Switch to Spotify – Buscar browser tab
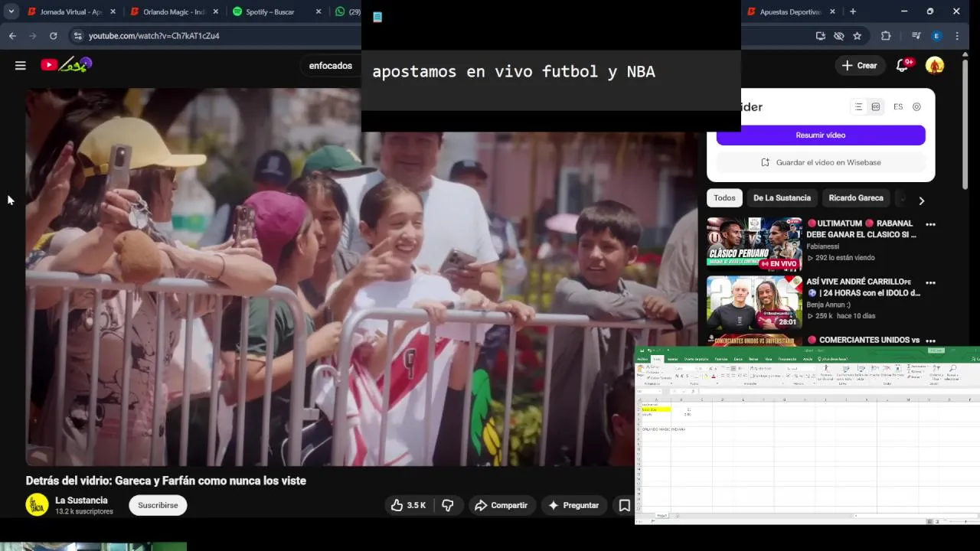Screen dimensions: 980x551 click(x=276, y=11)
